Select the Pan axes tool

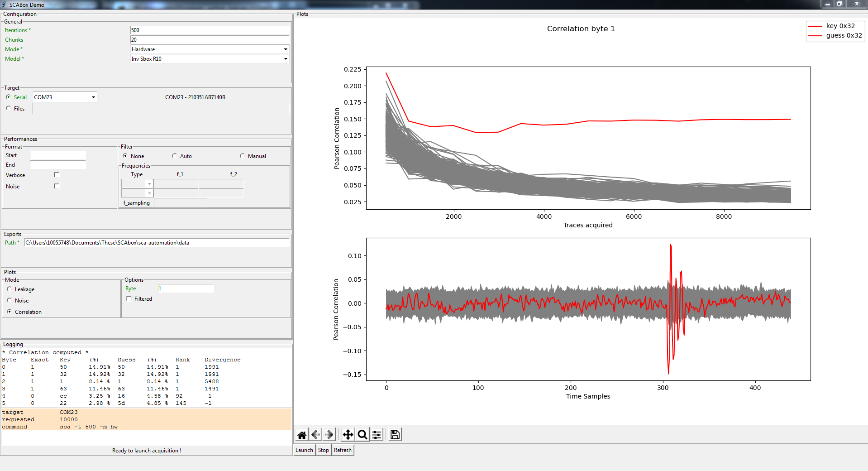tap(348, 435)
